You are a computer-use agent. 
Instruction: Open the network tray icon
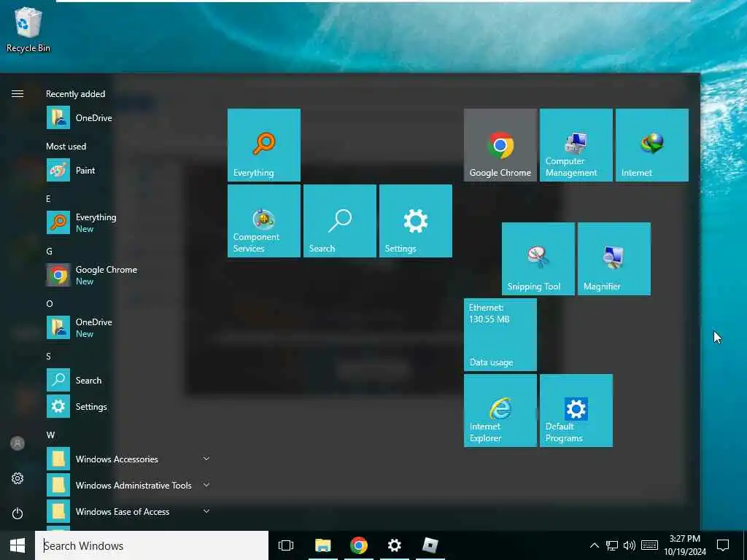coord(612,545)
